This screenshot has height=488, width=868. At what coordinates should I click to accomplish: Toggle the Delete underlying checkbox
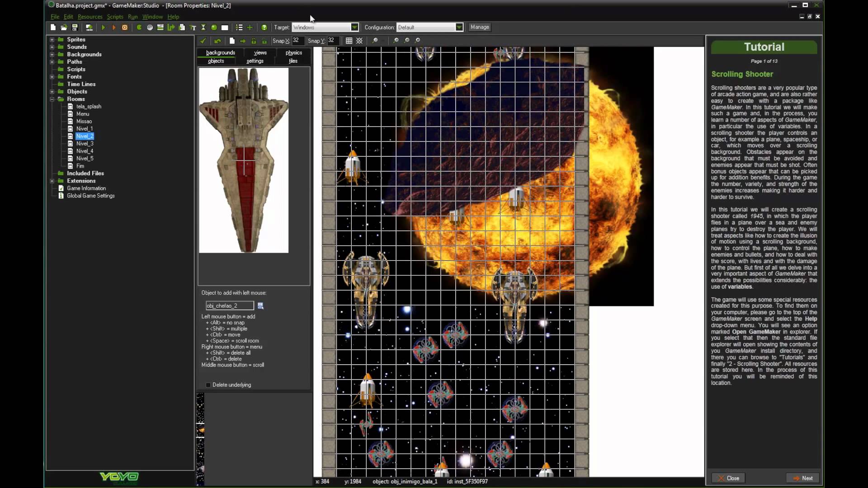[x=208, y=385]
